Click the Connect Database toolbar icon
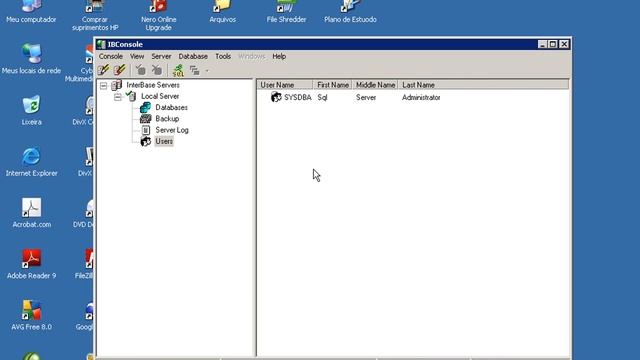This screenshot has height=360, width=640. [141, 70]
